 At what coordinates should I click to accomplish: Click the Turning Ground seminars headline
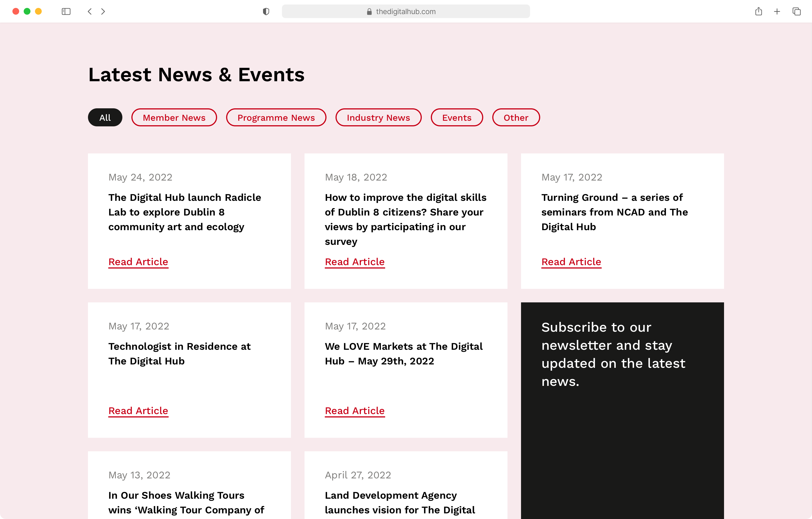pyautogui.click(x=614, y=212)
